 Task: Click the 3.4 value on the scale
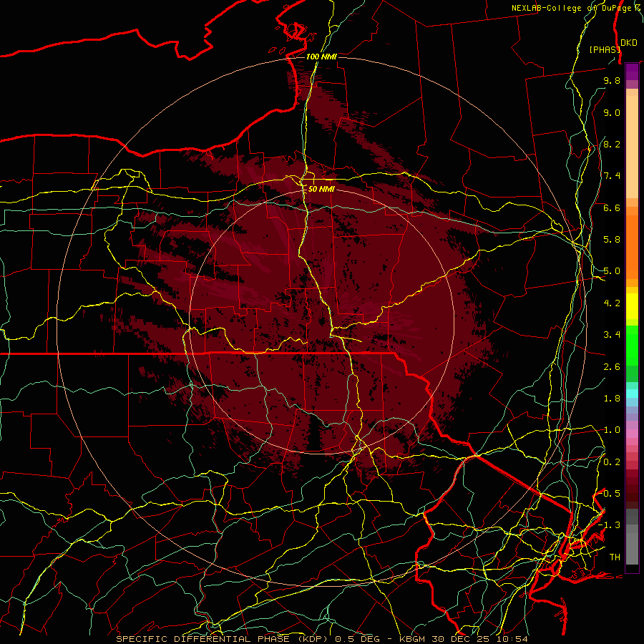click(x=612, y=335)
